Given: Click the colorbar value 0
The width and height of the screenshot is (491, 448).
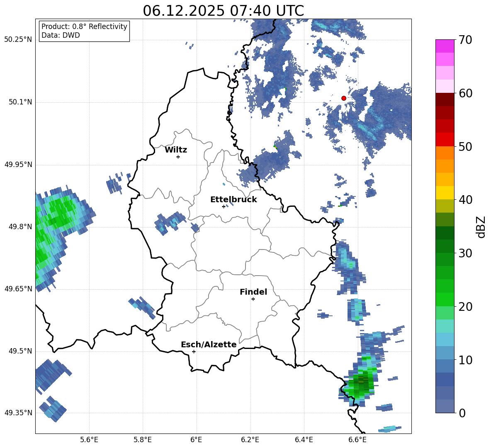Looking at the screenshot, I should click(x=462, y=413).
